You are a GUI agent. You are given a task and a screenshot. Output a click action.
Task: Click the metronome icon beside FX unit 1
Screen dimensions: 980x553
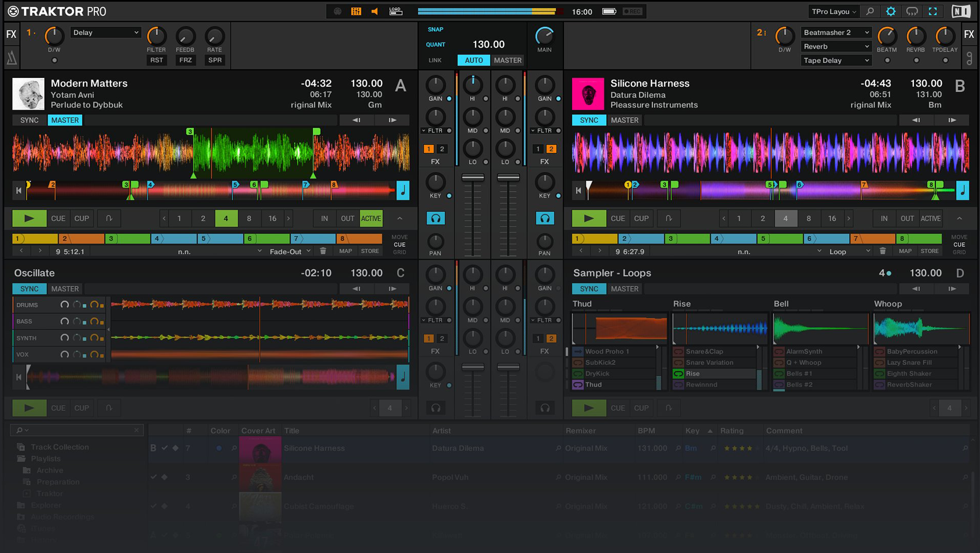pos(11,59)
